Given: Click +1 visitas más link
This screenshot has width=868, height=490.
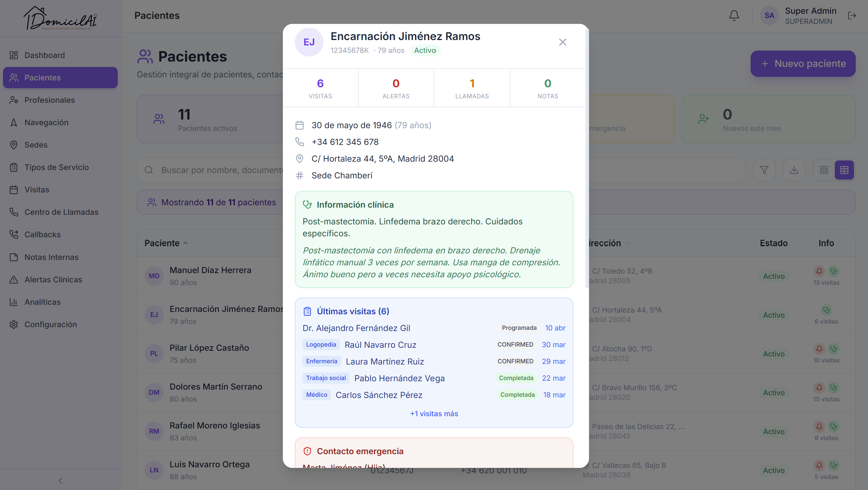Looking at the screenshot, I should point(434,414).
